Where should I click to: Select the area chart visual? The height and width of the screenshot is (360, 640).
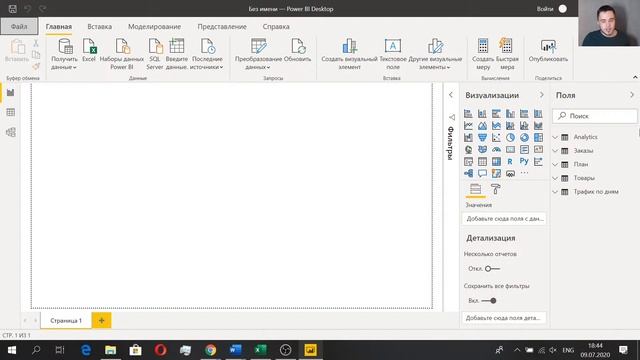click(x=482, y=126)
